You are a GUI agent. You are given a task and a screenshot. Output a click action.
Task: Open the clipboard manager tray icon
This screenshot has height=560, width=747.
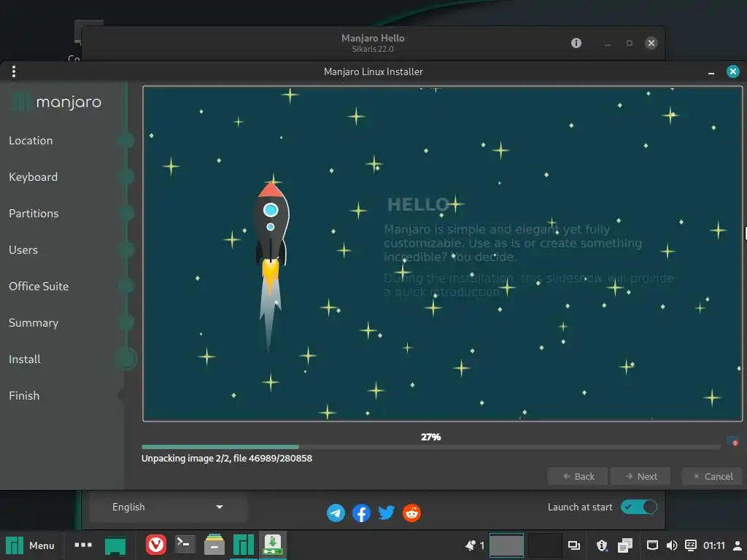click(625, 545)
